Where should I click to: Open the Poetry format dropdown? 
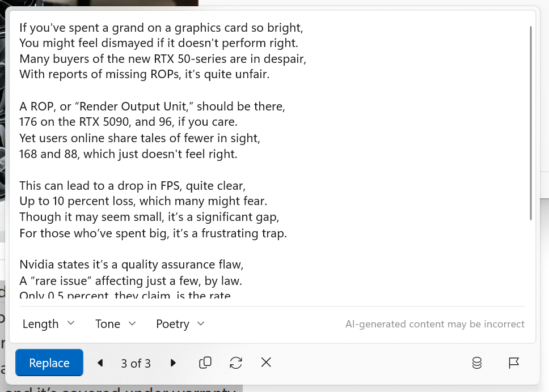(179, 323)
